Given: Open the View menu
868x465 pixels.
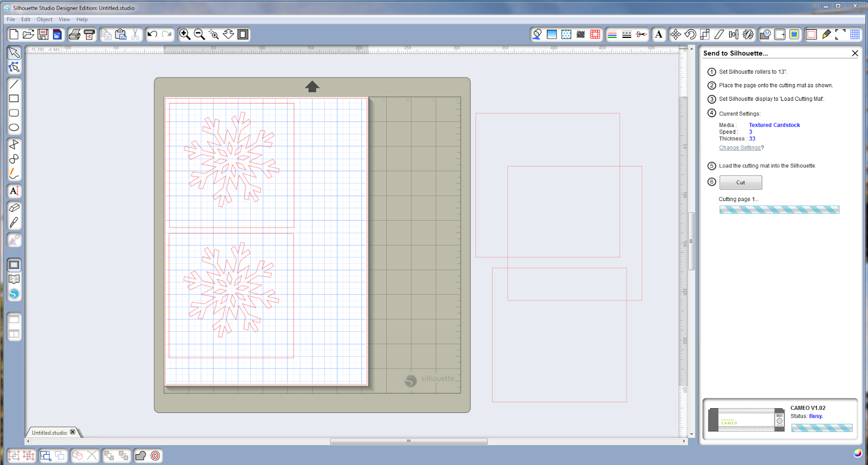Looking at the screenshot, I should tap(65, 20).
